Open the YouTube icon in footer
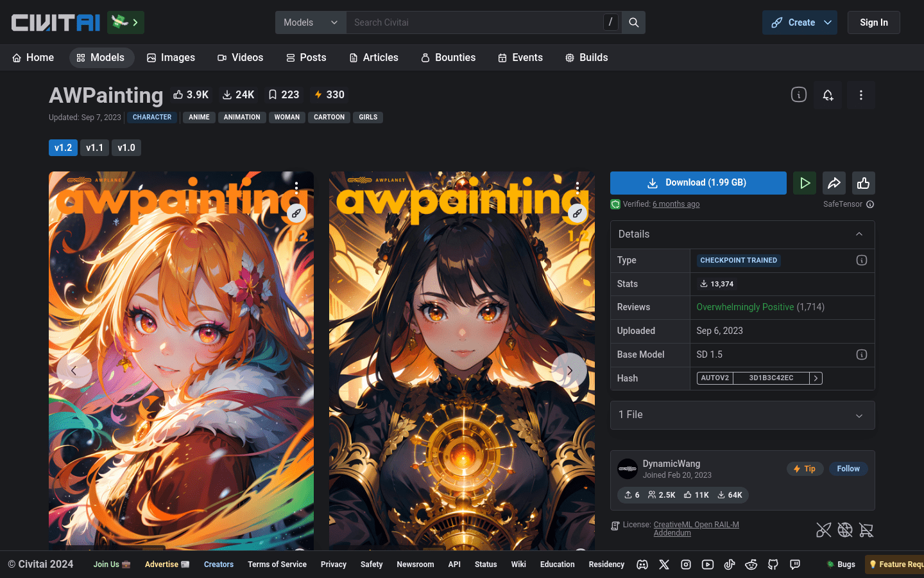Image resolution: width=924 pixels, height=578 pixels. [x=708, y=565]
